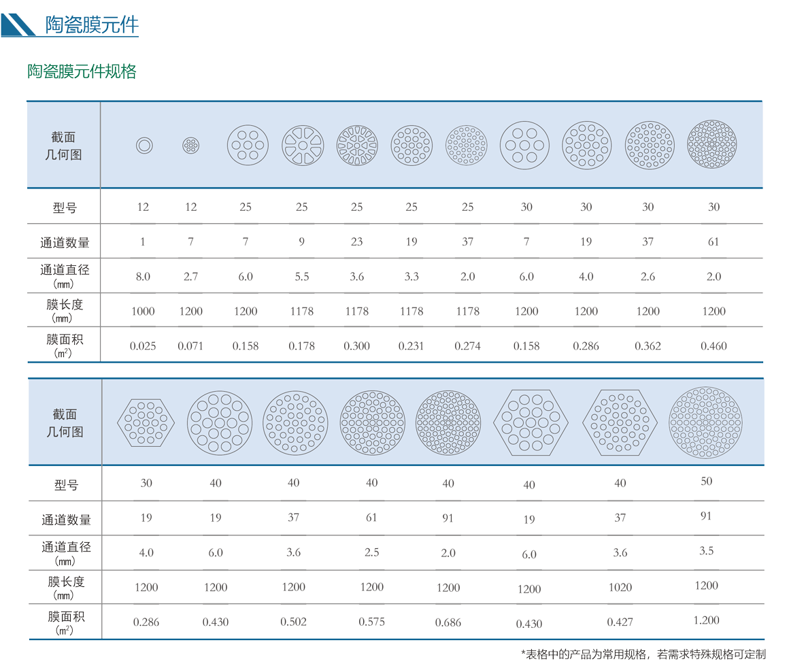Click the first hexagonal cross-section in lower table
Viewport: 789px width, 672px height.
point(146,422)
